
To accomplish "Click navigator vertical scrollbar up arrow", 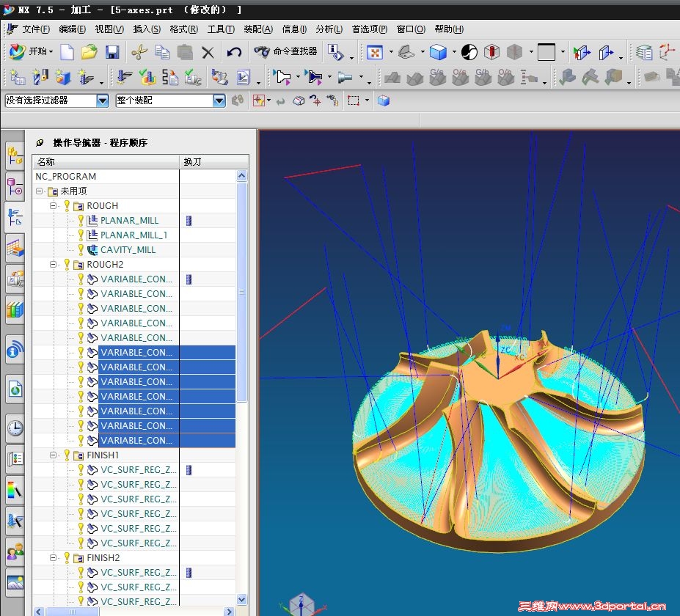I will point(241,175).
